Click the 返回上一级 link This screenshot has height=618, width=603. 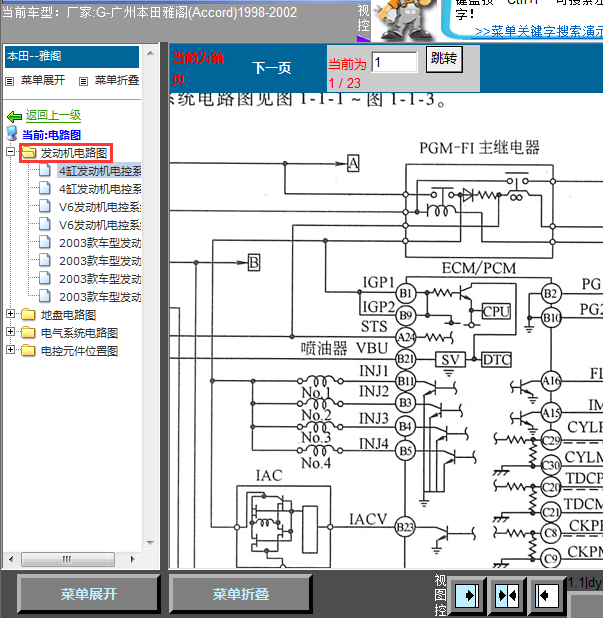click(x=53, y=115)
